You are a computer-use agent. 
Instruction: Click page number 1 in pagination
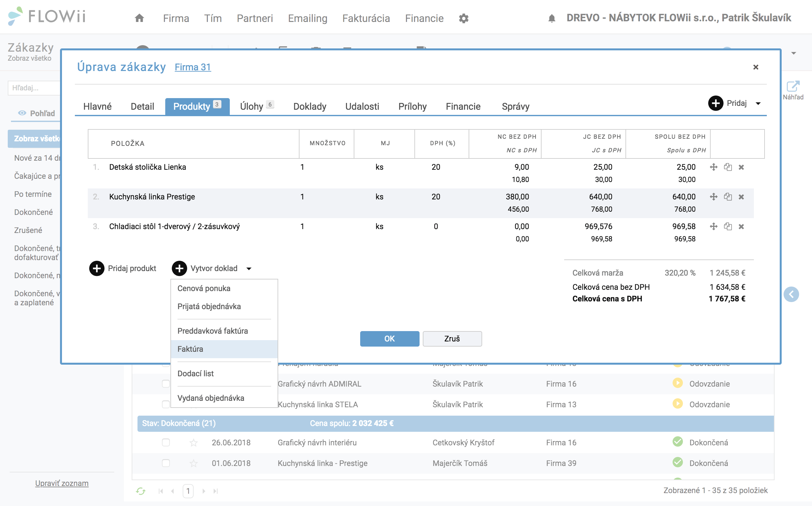(188, 491)
